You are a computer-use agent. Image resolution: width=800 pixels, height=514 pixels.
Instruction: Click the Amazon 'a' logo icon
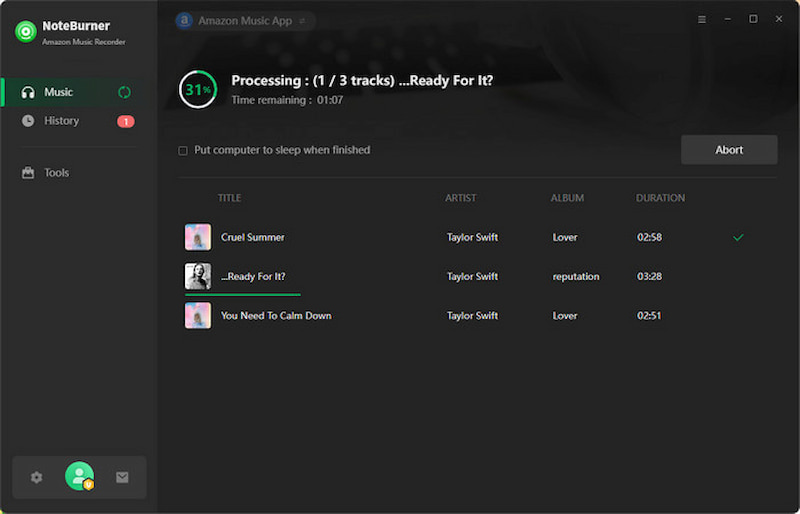[x=184, y=20]
